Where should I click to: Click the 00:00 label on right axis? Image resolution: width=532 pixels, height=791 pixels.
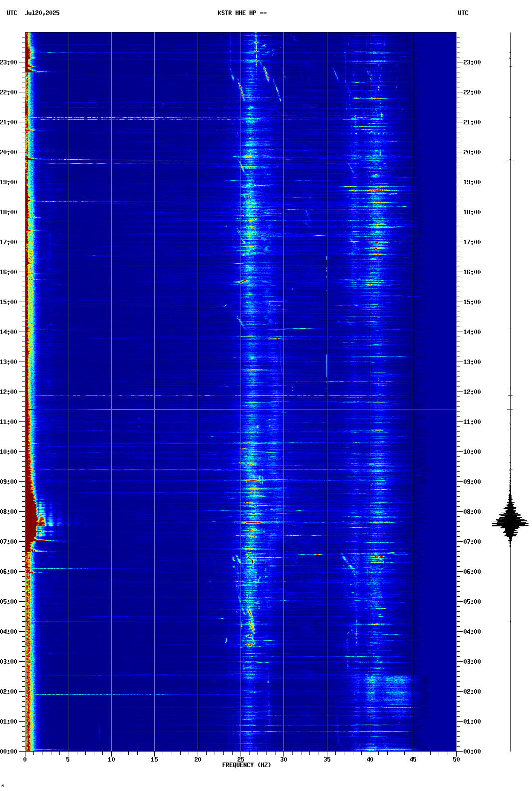tap(472, 752)
